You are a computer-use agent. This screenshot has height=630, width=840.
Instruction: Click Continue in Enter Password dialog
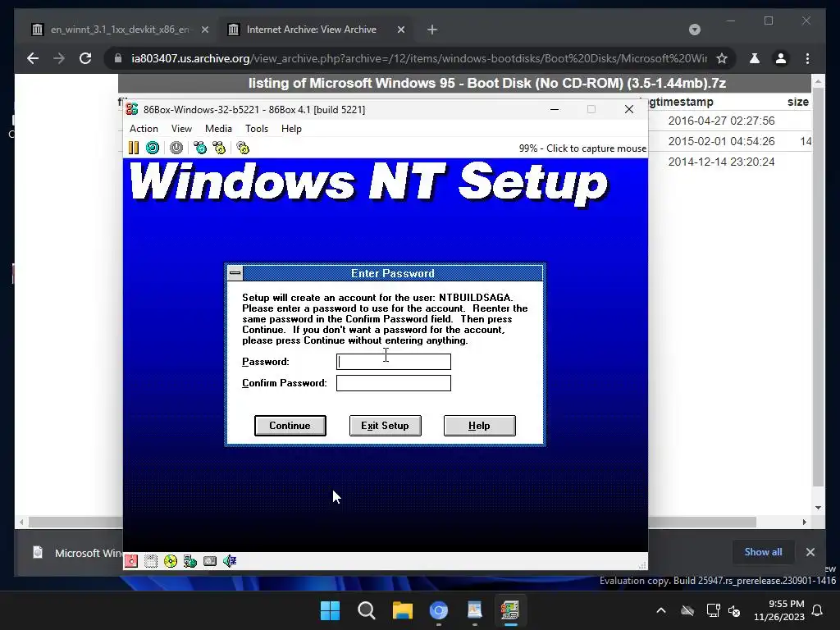tap(290, 426)
